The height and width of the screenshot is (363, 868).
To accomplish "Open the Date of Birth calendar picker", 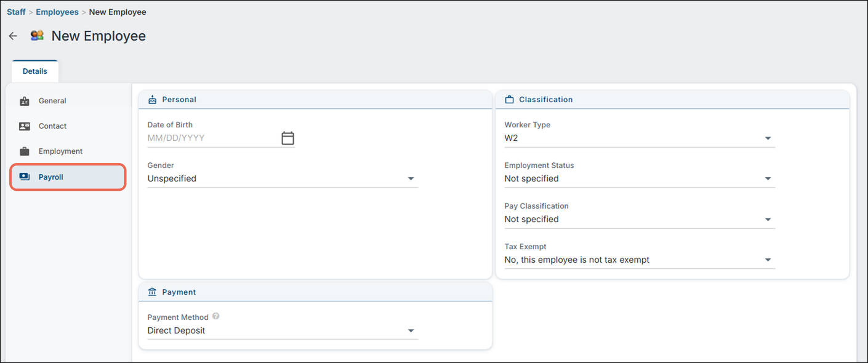I will click(287, 138).
